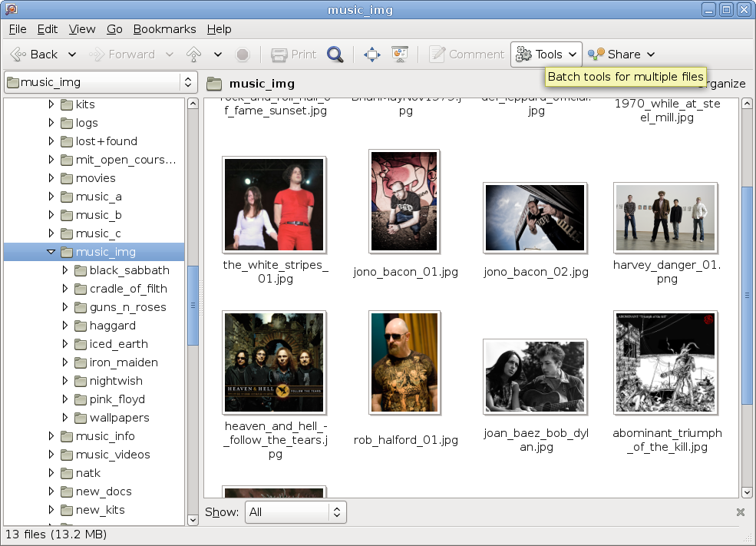
Task: Open the Share menu
Action: click(x=622, y=55)
